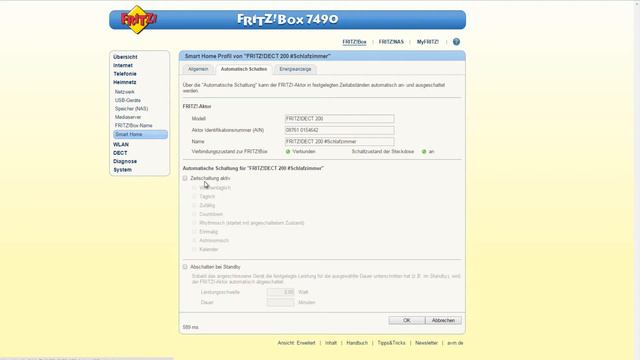Select the Countdown radio option
Viewport: 640px width, 360px height.
click(x=194, y=214)
